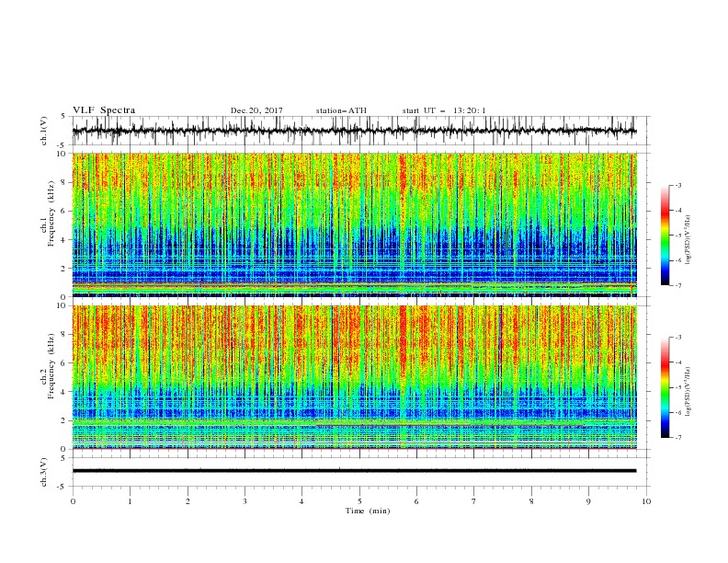The image size is (728, 563).
Task: Click the time axis tick label "8"
Action: [531, 501]
